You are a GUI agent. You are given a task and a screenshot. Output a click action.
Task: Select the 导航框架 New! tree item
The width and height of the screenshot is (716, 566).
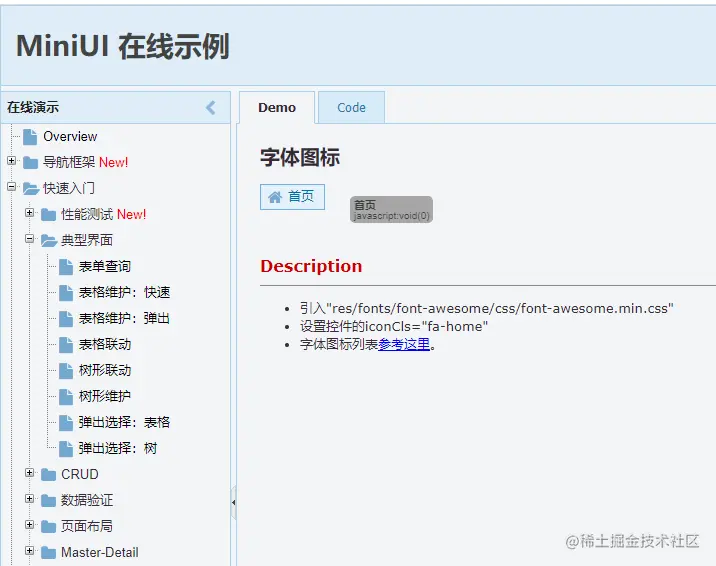[85, 162]
